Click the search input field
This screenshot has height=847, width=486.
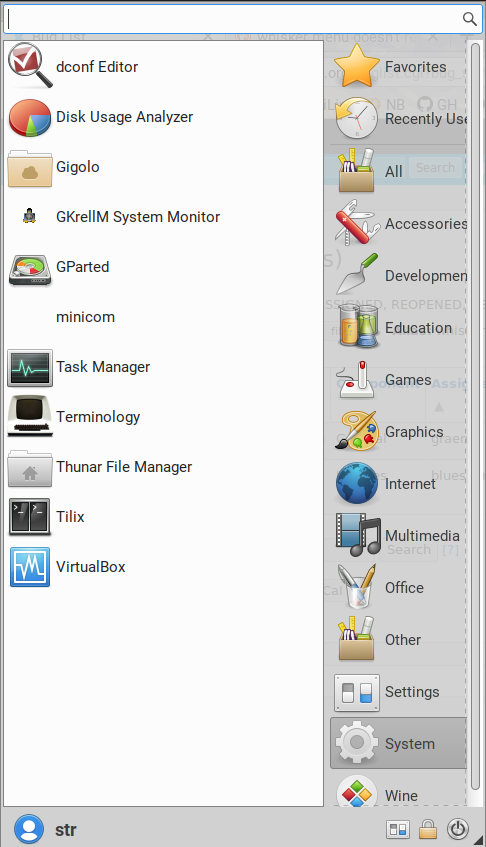pyautogui.click(x=242, y=19)
